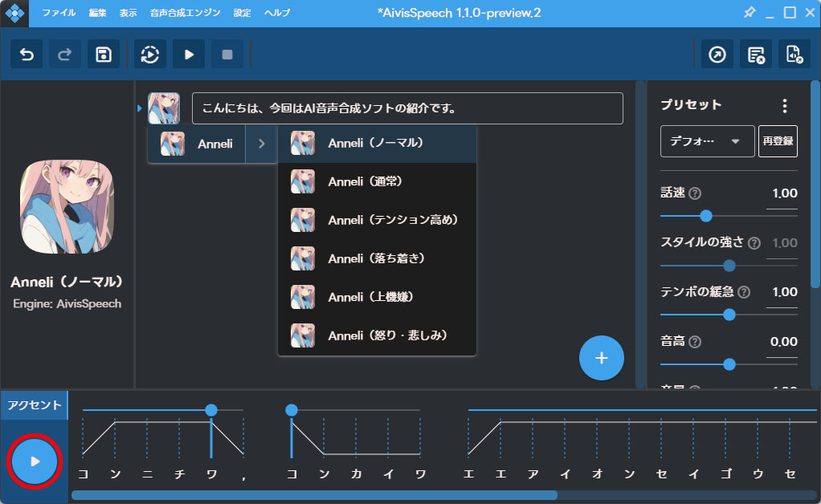This screenshot has height=504, width=821.
Task: Toggle the pin window icon
Action: [750, 12]
